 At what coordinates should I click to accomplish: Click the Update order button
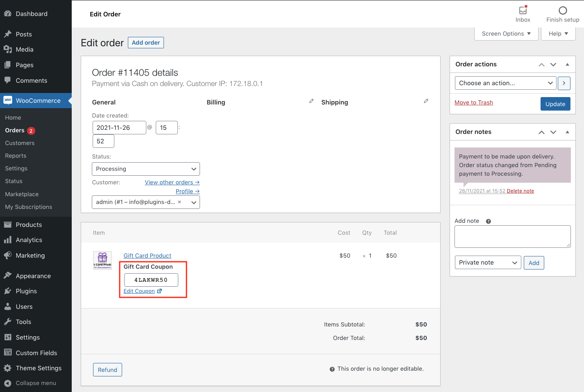555,104
